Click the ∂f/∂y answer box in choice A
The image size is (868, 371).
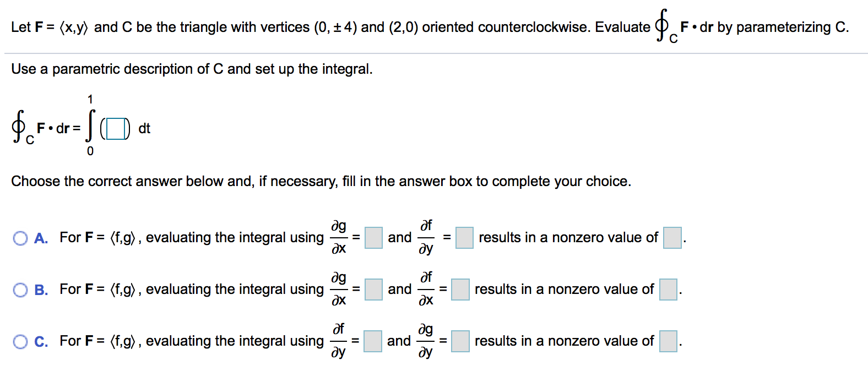click(x=464, y=238)
